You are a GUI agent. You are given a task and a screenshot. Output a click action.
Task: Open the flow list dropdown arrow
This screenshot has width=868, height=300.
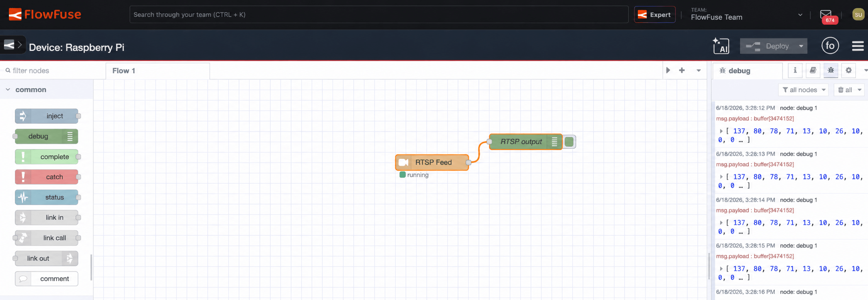click(x=699, y=71)
